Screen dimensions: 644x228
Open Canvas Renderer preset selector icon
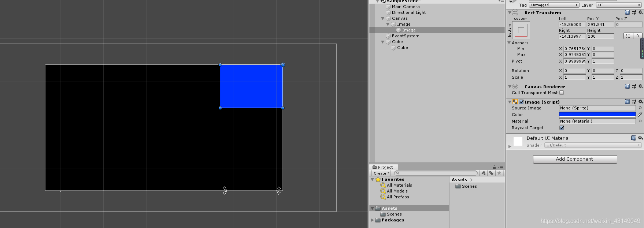(634, 86)
